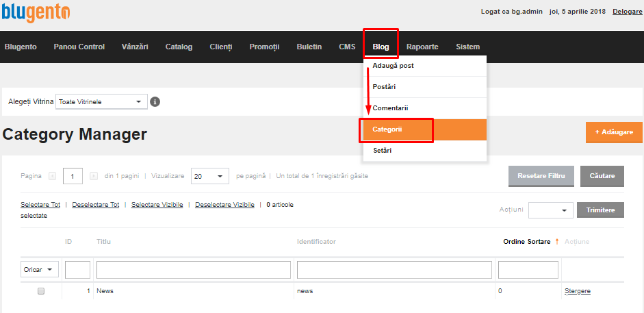This screenshot has height=313, width=644.
Task: Open the Acțiuni dropdown
Action: [x=551, y=210]
